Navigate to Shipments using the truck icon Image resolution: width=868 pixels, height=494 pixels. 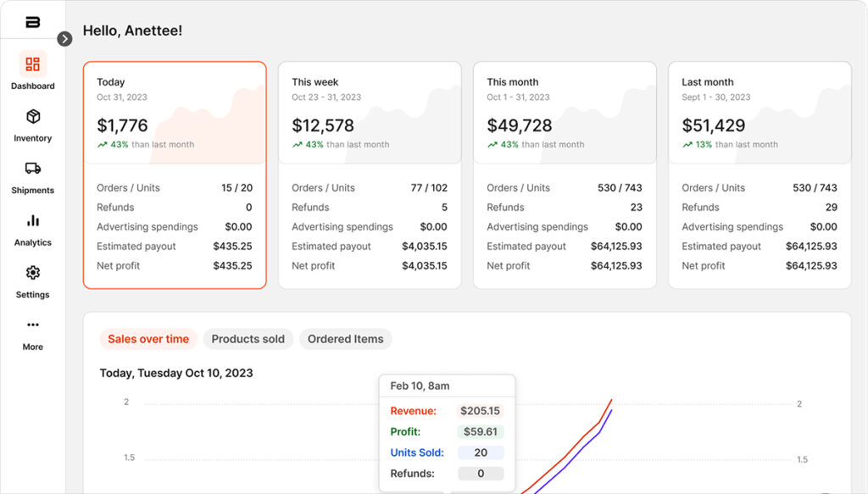point(32,169)
